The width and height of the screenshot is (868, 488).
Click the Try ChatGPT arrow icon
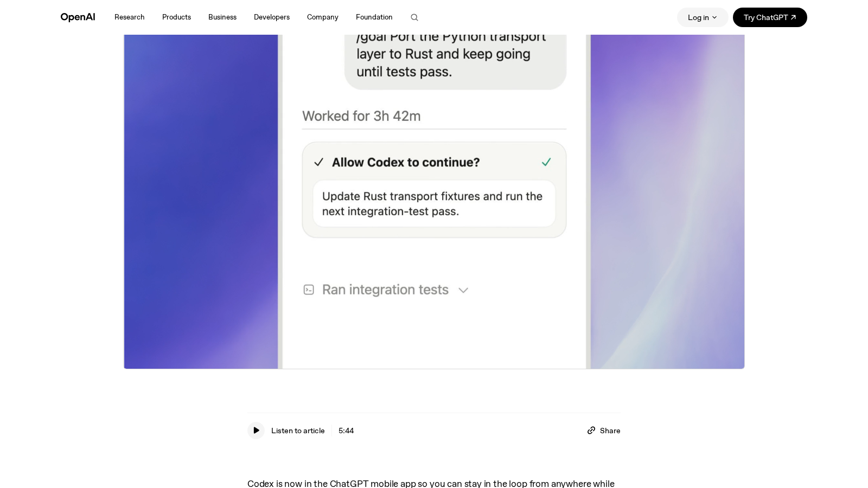[x=793, y=17]
